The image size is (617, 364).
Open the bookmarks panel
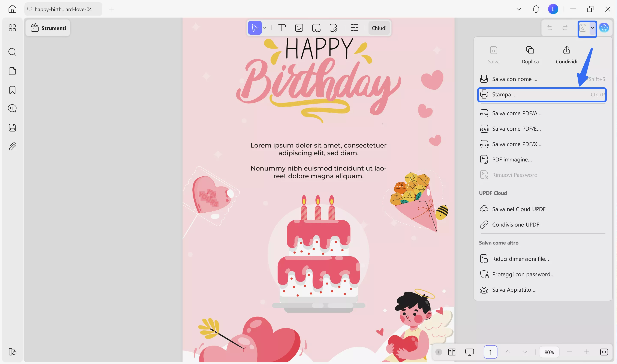(12, 90)
